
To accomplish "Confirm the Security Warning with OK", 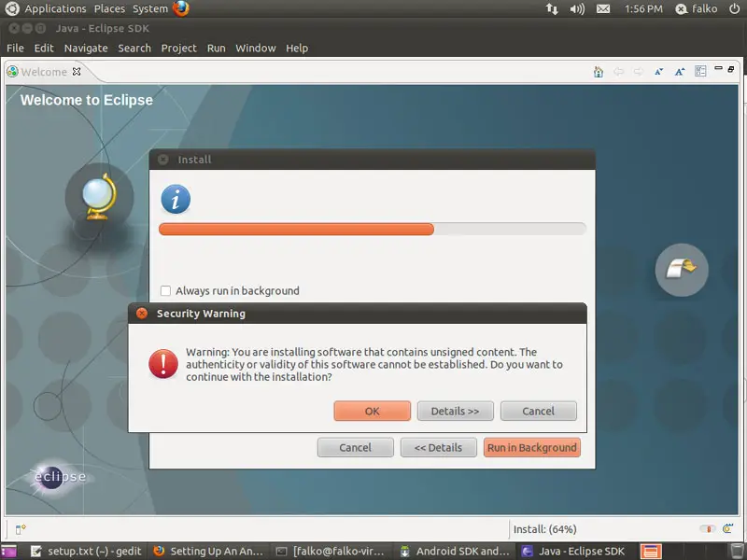I will pos(372,411).
